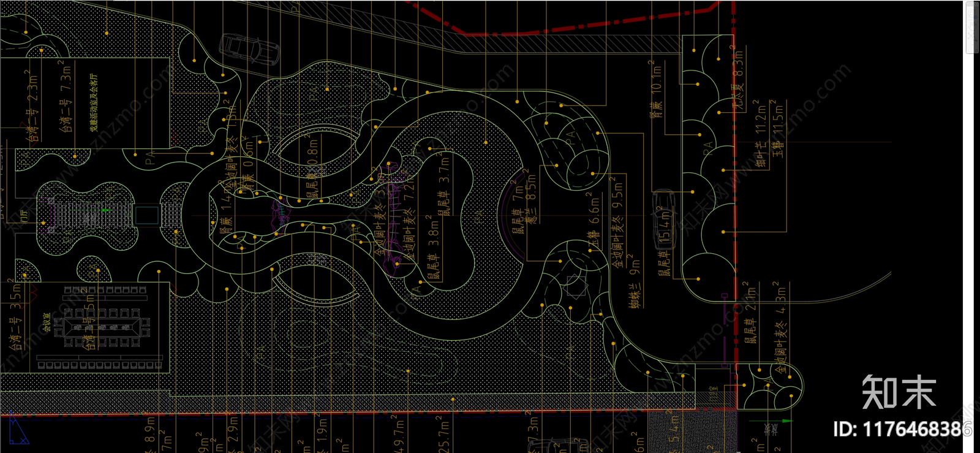Viewport: 980px width, 453px height.
Task: Click the 玉簪 11.5m² label
Action: pyautogui.click(x=778, y=128)
